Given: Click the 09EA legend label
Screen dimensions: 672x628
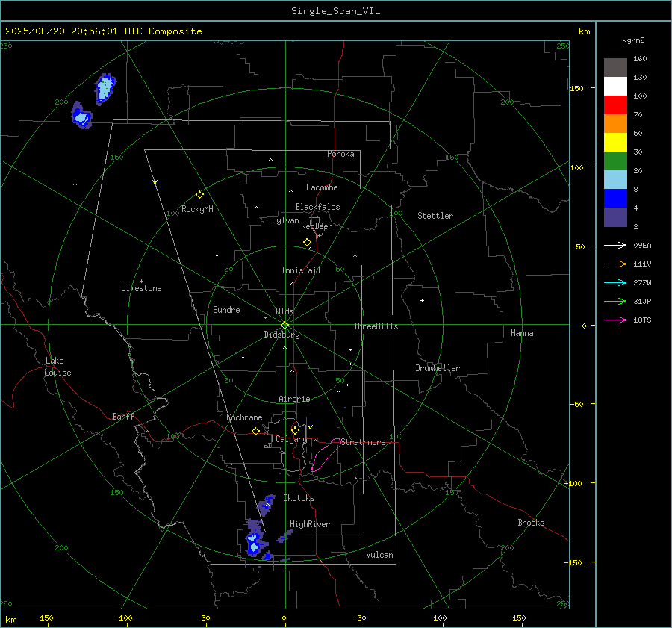Looking at the screenshot, I should click(x=642, y=245).
